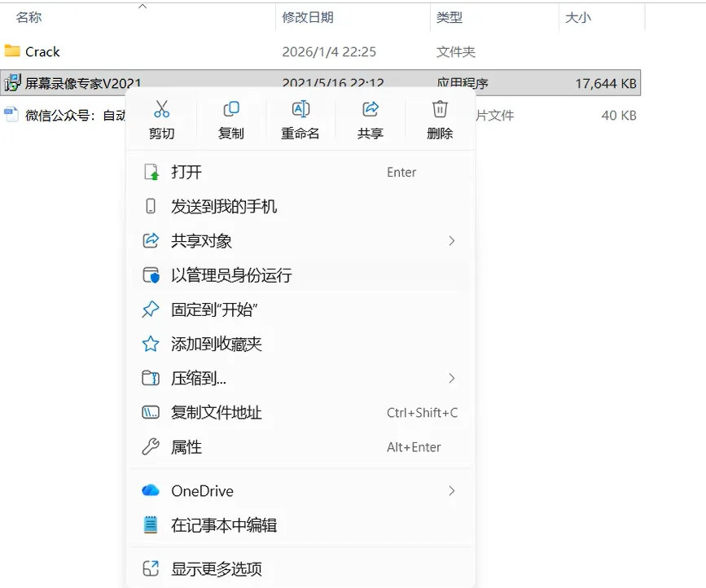Image resolution: width=706 pixels, height=588 pixels.
Task: Choose 在记事本中编辑 menu entry
Action: [300, 525]
